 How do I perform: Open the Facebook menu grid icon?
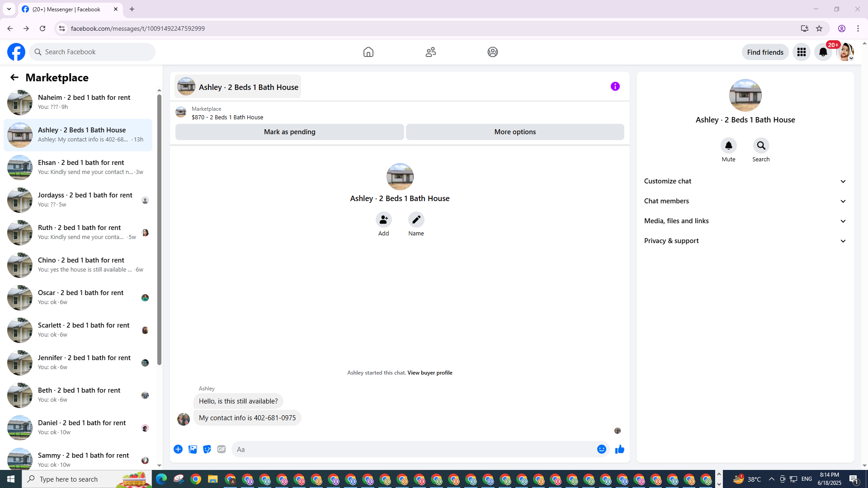click(x=802, y=52)
